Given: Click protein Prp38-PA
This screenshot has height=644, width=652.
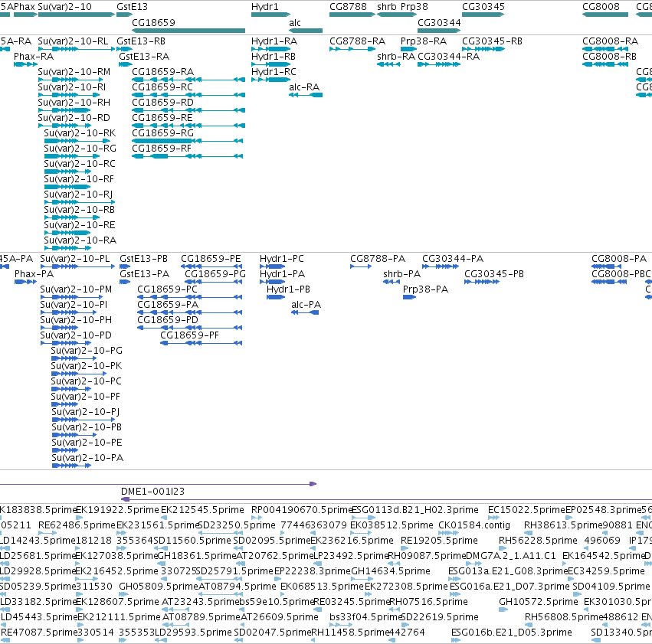Looking at the screenshot, I should (410, 297).
